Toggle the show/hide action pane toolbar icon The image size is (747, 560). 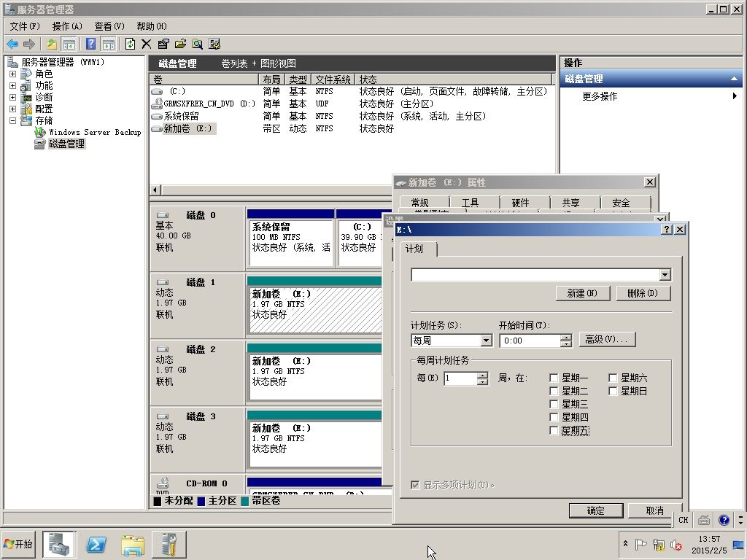click(x=109, y=44)
